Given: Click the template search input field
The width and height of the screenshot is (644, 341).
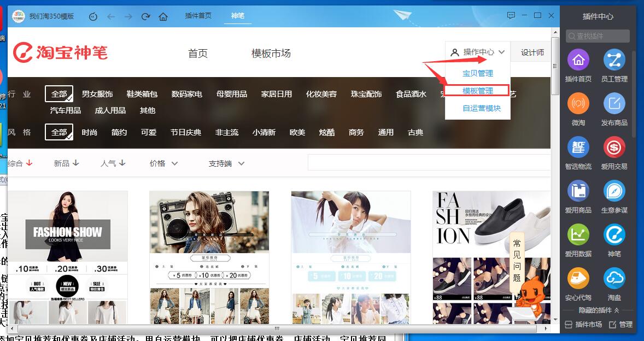Looking at the screenshot, I should [x=429, y=162].
